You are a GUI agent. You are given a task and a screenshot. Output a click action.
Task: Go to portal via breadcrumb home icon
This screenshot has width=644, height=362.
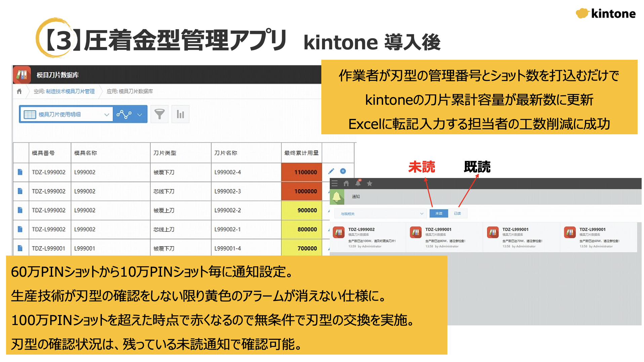pos(19,91)
